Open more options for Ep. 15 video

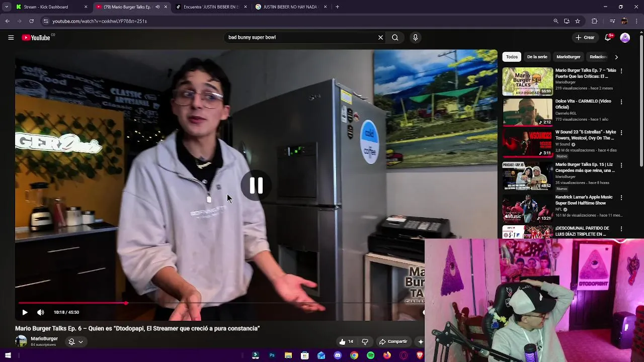coord(621,165)
